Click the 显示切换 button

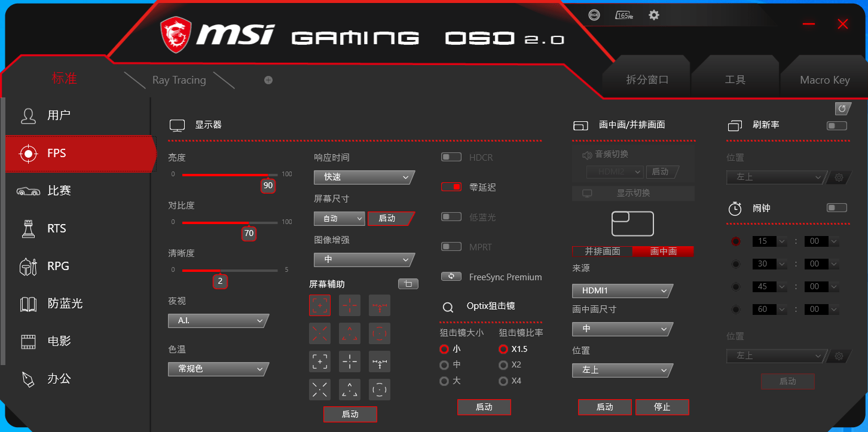633,193
